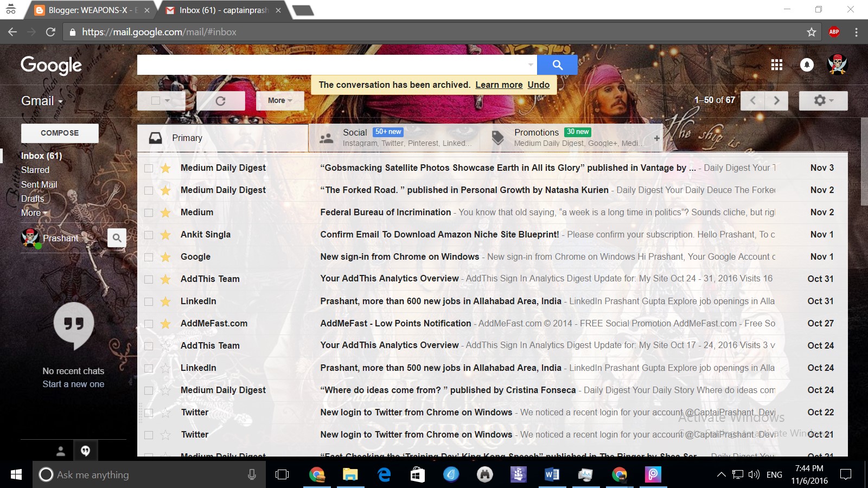Open Inbox (61) label
The height and width of the screenshot is (488, 868).
pyautogui.click(x=41, y=156)
